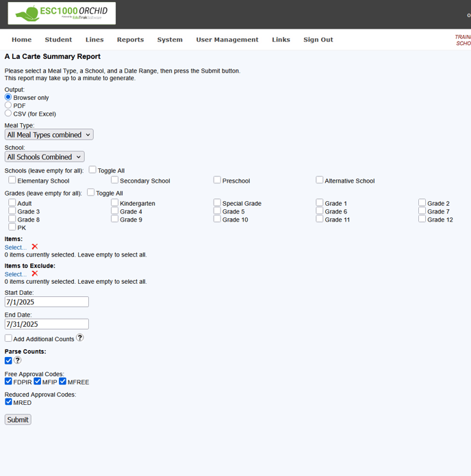
Task: Click the End Date input field
Action: coord(47,324)
